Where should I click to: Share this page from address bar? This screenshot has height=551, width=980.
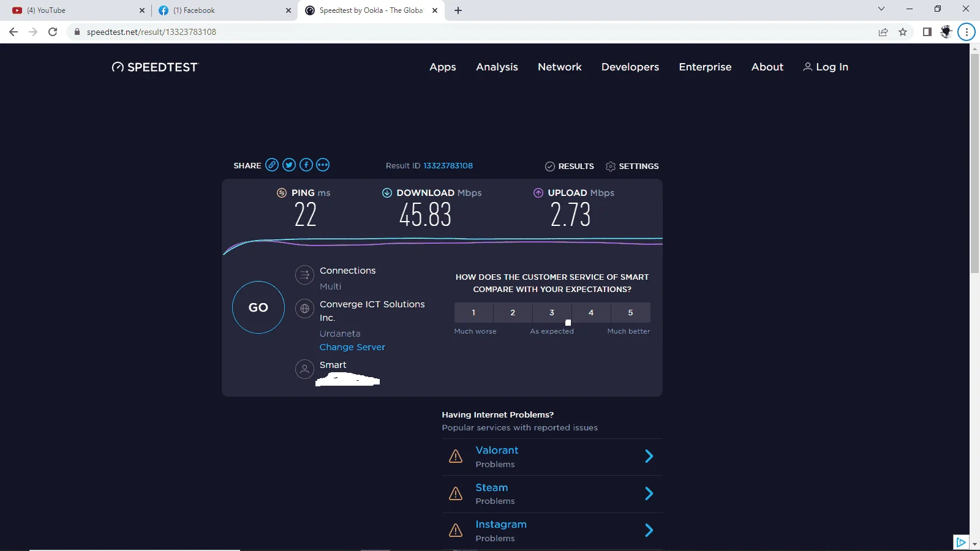883,32
